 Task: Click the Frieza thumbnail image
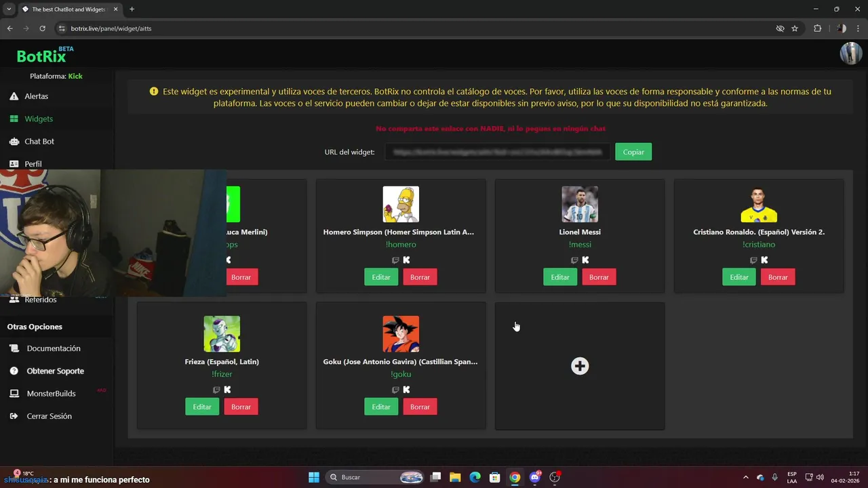222,333
